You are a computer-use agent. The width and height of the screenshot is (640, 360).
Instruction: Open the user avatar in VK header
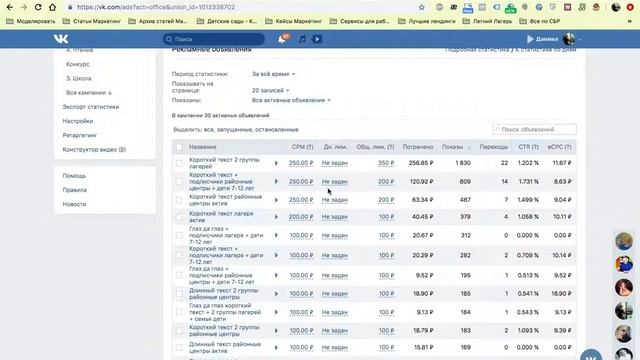pos(569,39)
